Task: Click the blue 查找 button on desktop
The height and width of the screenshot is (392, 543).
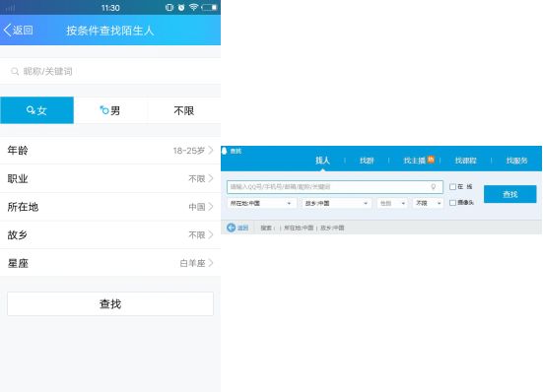Action: [x=510, y=194]
